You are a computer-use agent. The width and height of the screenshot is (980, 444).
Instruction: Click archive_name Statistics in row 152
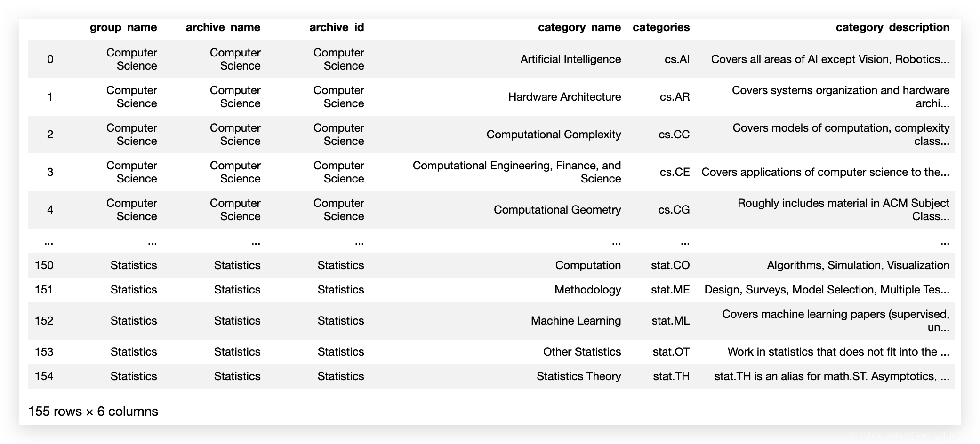[237, 321]
